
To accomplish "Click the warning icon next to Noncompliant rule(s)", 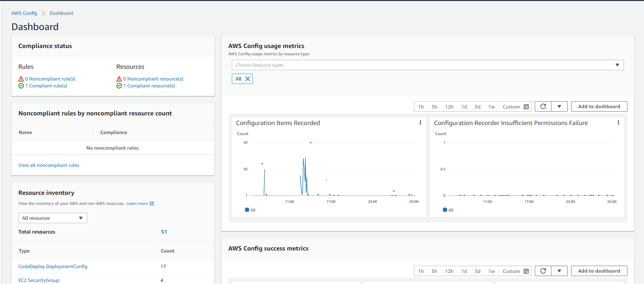I will click(x=21, y=79).
